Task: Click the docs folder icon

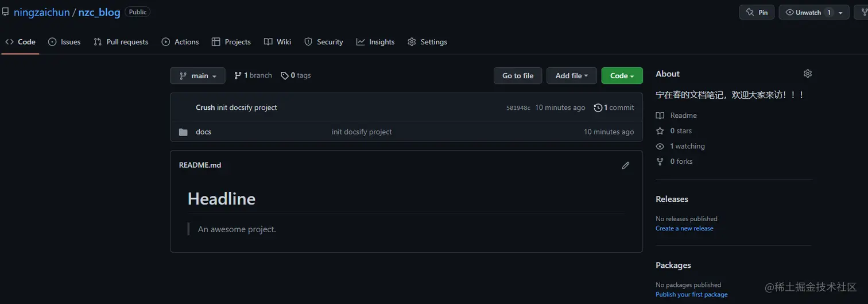Action: [x=183, y=132]
